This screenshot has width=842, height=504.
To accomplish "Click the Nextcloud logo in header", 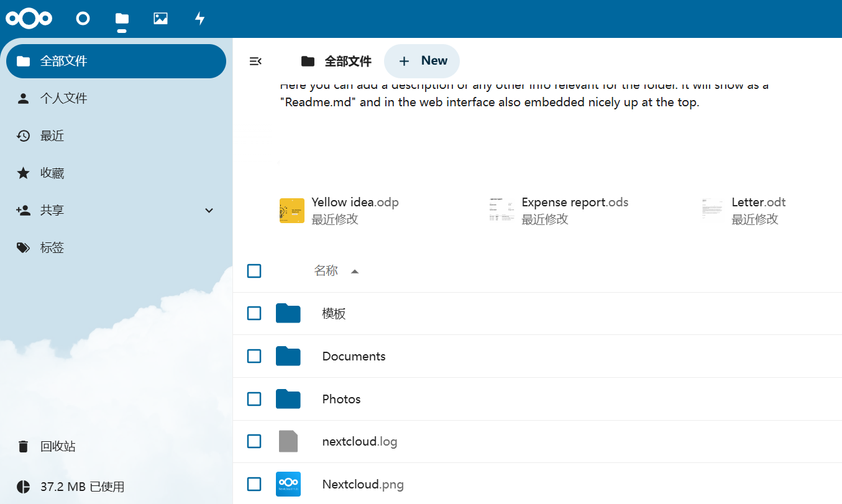I will point(29,19).
